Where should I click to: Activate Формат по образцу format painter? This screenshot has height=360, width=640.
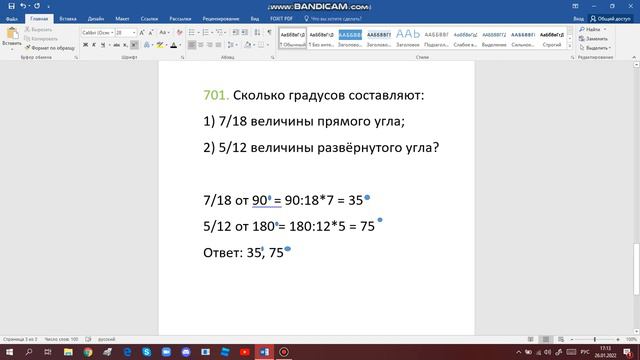click(49, 48)
